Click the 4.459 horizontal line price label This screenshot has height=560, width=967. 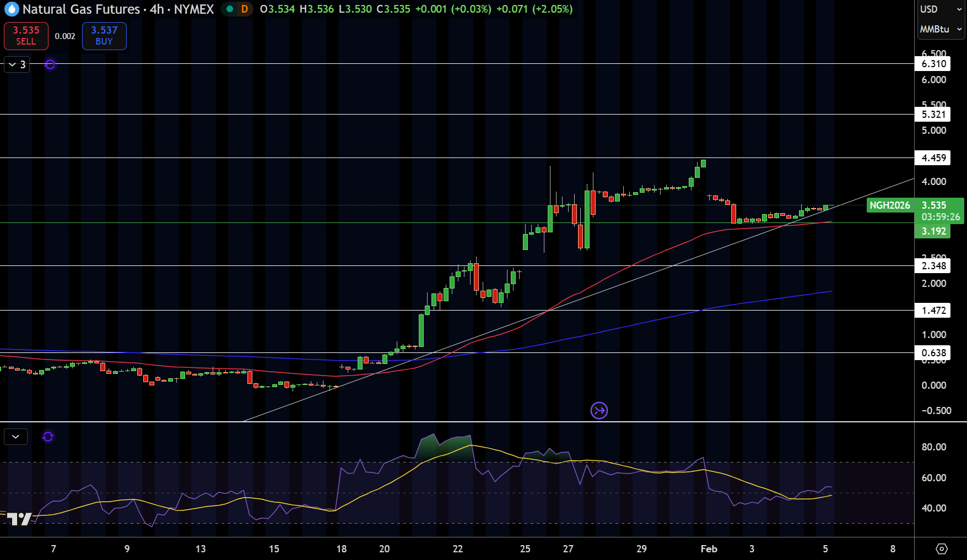[x=932, y=158]
